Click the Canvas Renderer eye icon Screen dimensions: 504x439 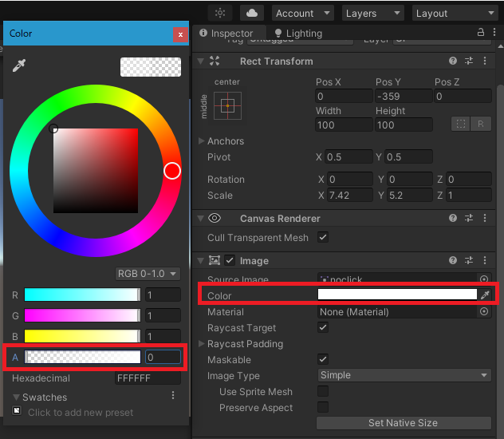click(215, 219)
